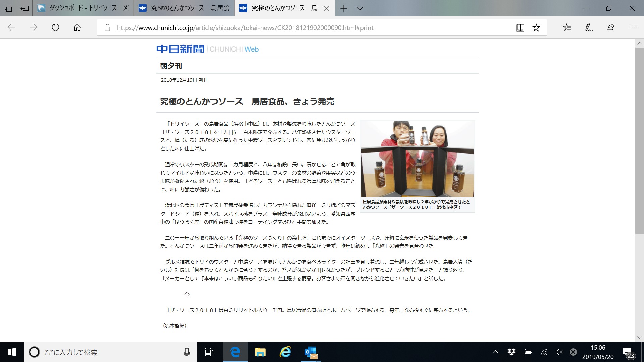This screenshot has height=362, width=644.
Task: Click the headline 究極のとんかつソース 鳥居食品、きょう発売
Action: pyautogui.click(x=247, y=102)
